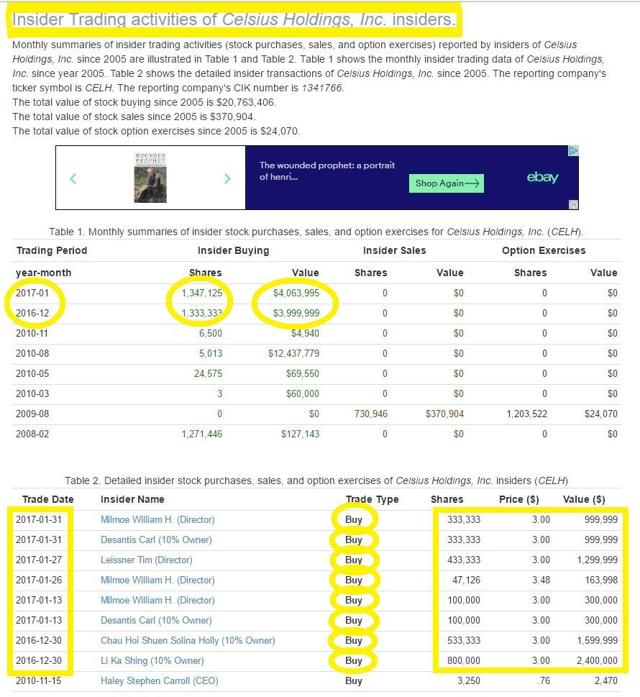This screenshot has width=640, height=697.
Task: Click the 2,400,000 value cell
Action: [x=597, y=661]
